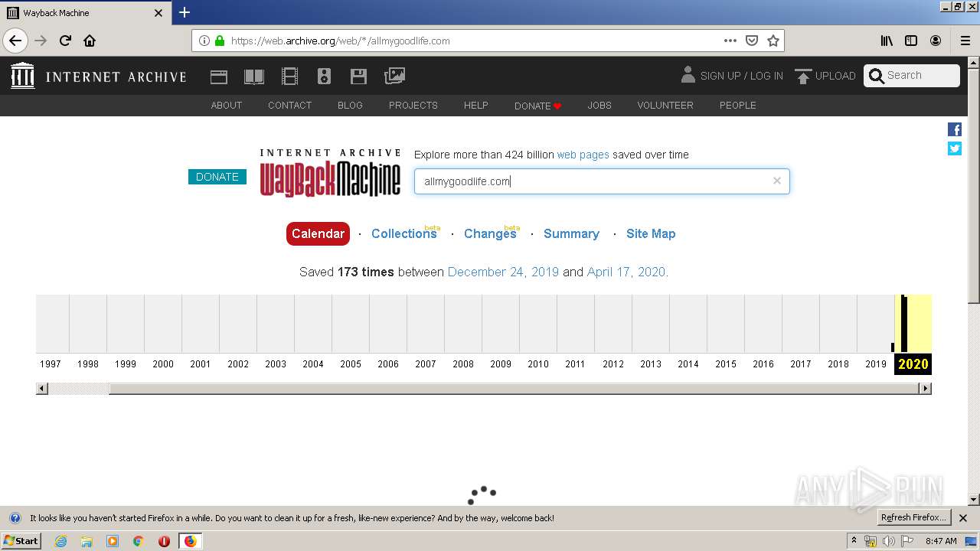Open a new tab with plus icon
This screenshot has width=980, height=551.
[x=185, y=12]
